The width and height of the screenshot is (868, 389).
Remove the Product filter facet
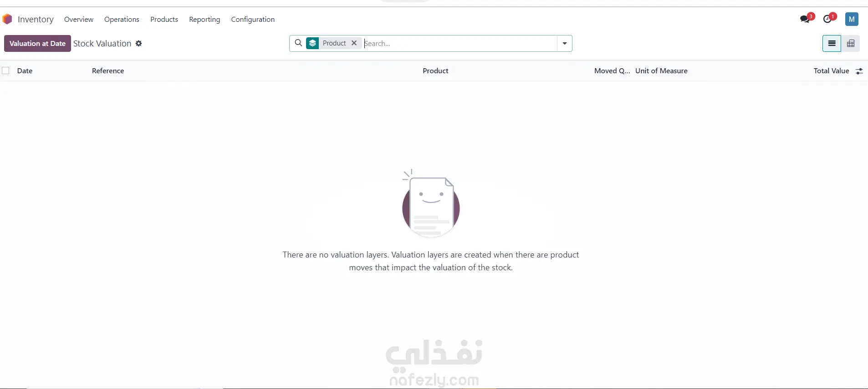coord(354,43)
